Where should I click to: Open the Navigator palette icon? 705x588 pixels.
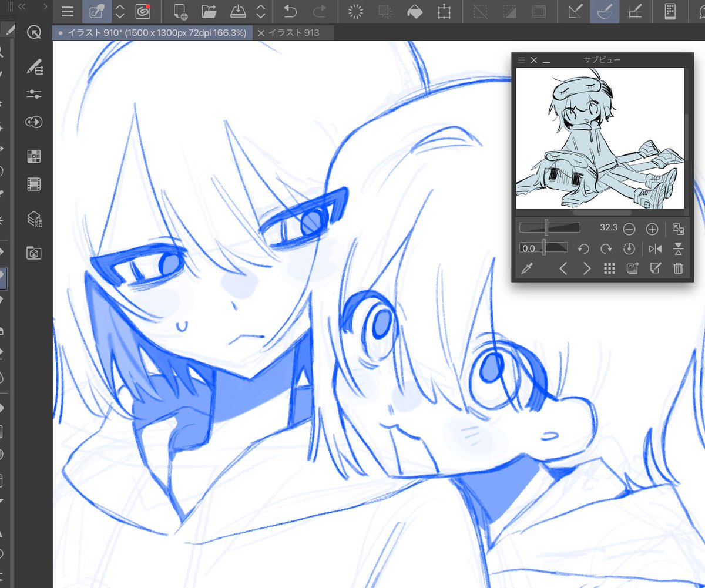[x=35, y=122]
